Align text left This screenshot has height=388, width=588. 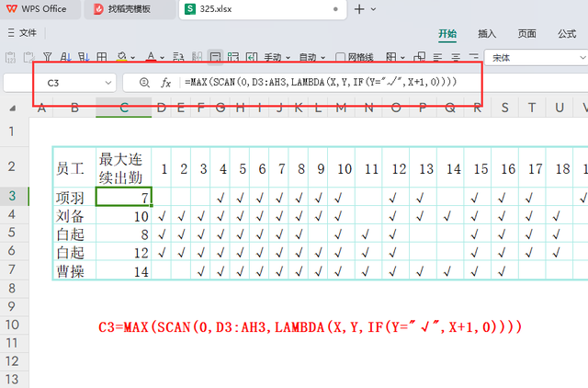437,57
